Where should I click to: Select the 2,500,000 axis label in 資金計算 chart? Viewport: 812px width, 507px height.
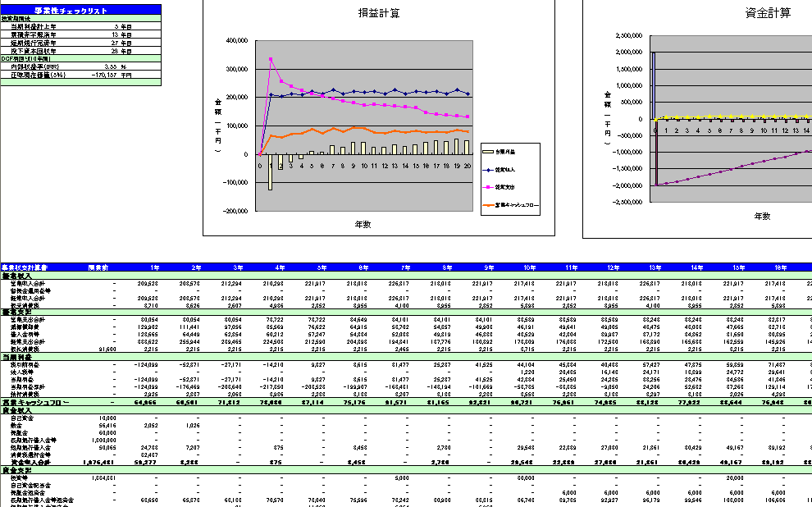tap(629, 35)
